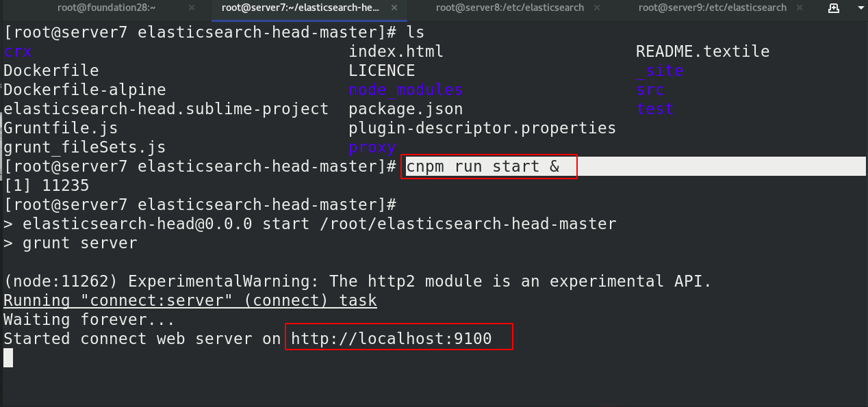Click the Dockerfile-alpine entry
This screenshot has width=868, height=407.
85,90
